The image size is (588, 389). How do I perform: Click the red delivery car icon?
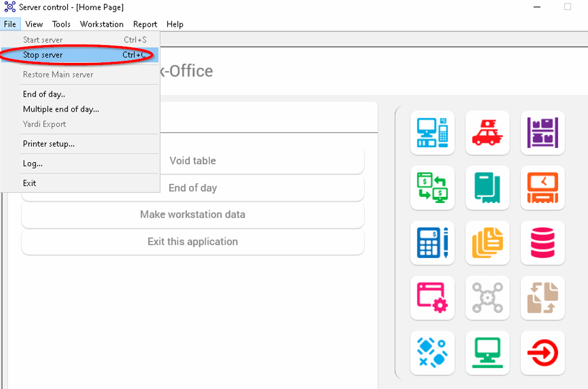pyautogui.click(x=487, y=132)
